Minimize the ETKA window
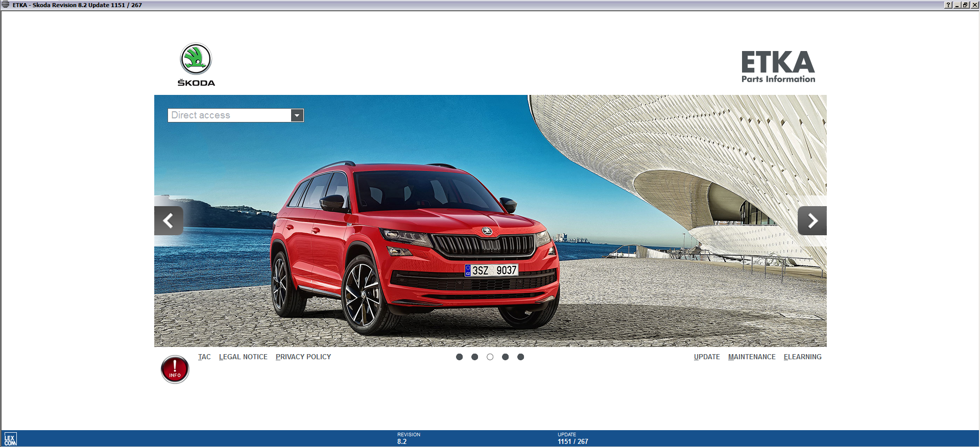This screenshot has width=980, height=447. tap(957, 5)
